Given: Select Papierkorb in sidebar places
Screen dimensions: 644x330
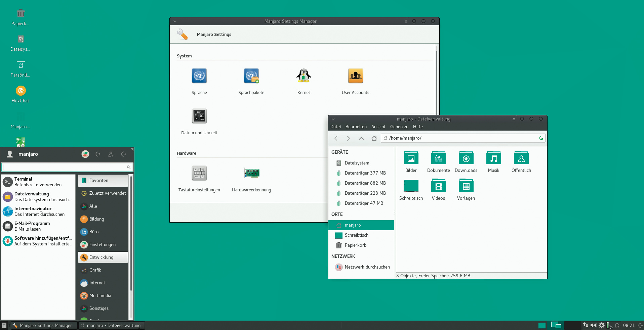Looking at the screenshot, I should point(355,245).
